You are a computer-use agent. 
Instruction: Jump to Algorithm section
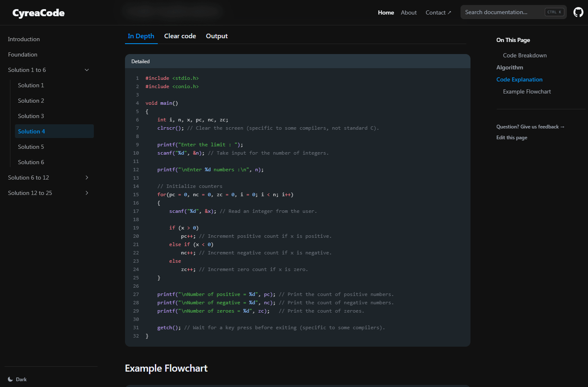coord(510,67)
